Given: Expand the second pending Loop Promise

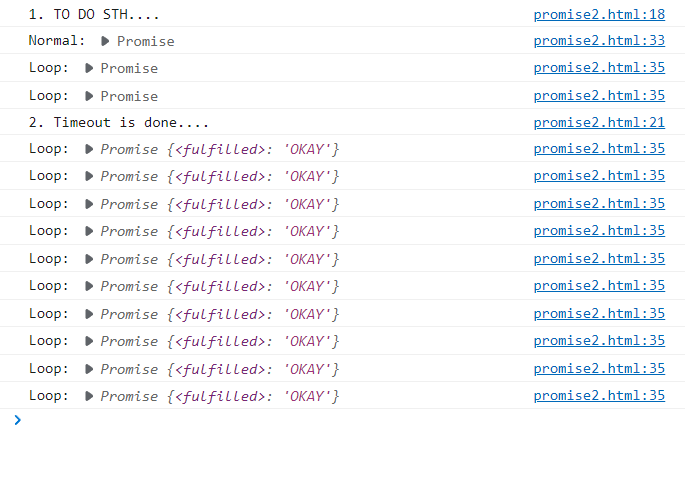Looking at the screenshot, I should (90, 96).
